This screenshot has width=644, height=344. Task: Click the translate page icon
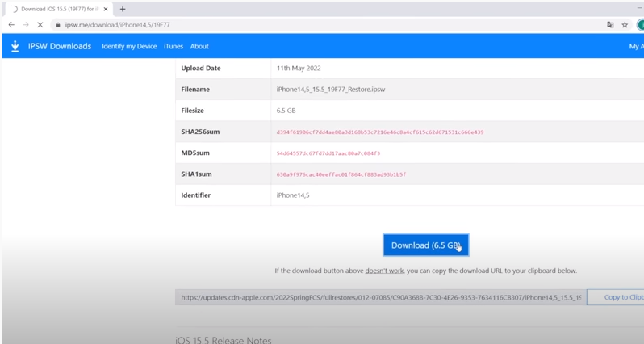coord(610,25)
